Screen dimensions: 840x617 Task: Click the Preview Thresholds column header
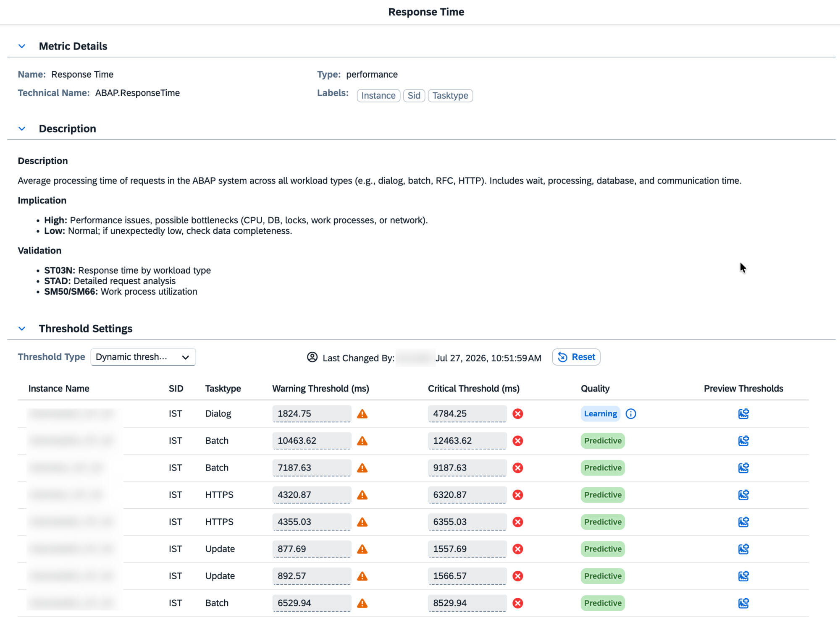coord(743,389)
